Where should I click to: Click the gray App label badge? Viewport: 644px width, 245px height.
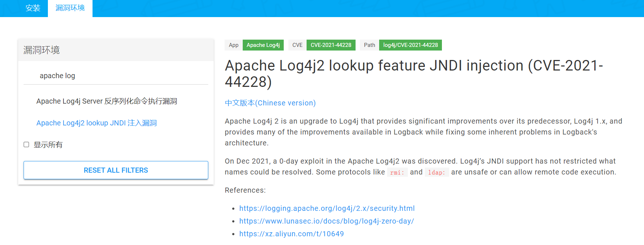[x=234, y=45]
